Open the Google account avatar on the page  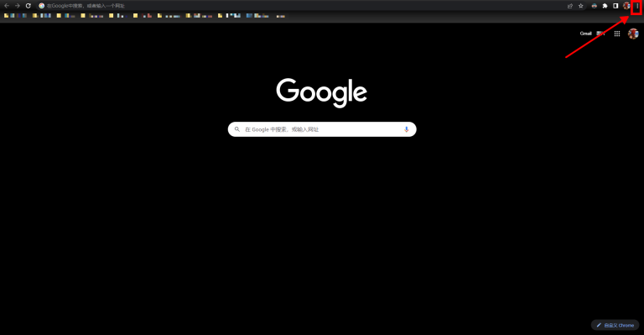(x=633, y=34)
